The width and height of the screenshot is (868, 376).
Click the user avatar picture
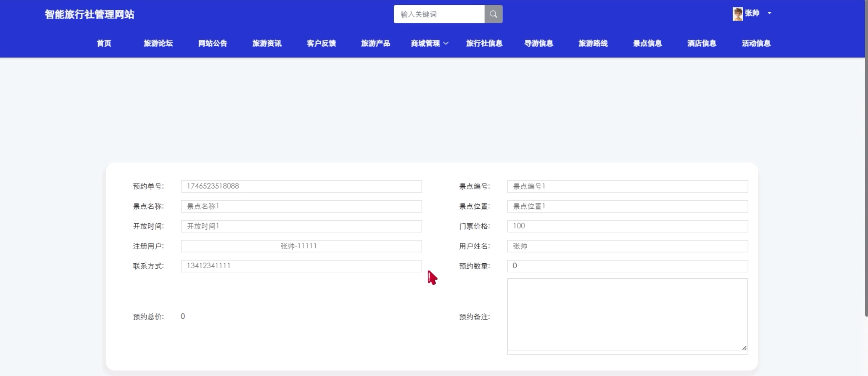click(x=738, y=14)
